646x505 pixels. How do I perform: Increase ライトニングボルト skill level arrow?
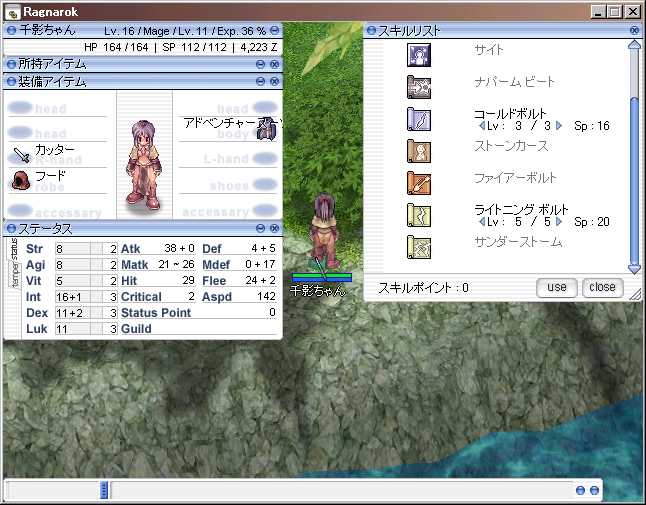coord(559,222)
